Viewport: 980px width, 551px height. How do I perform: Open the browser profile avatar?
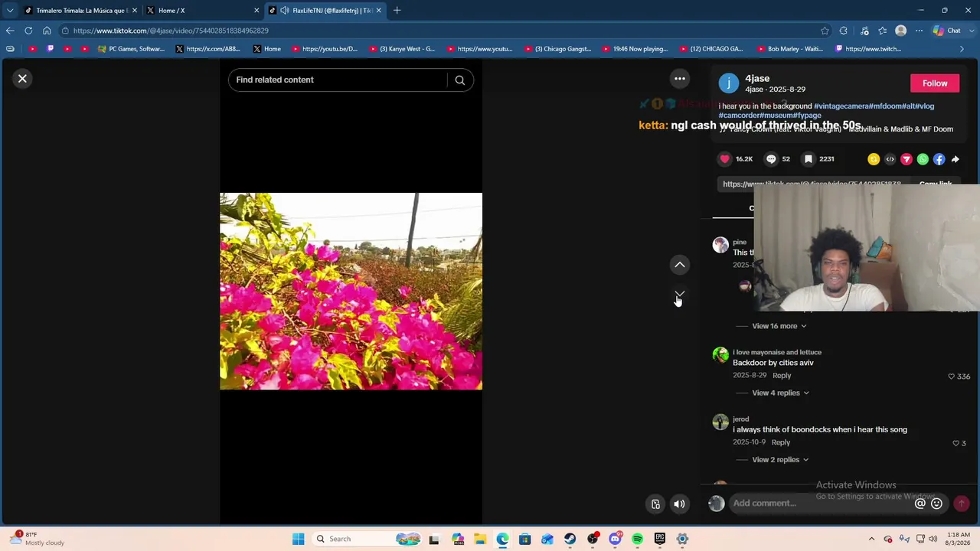pyautogui.click(x=901, y=31)
